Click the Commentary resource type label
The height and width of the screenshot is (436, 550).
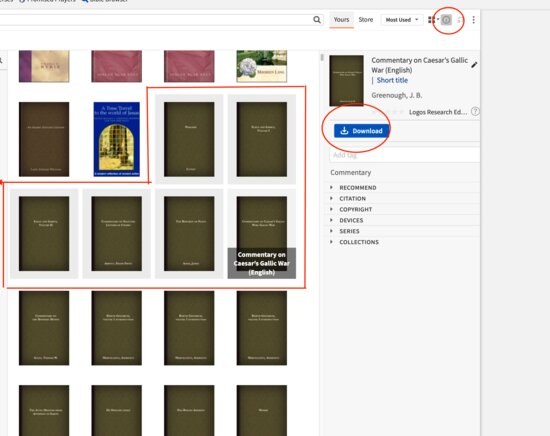pyautogui.click(x=351, y=173)
